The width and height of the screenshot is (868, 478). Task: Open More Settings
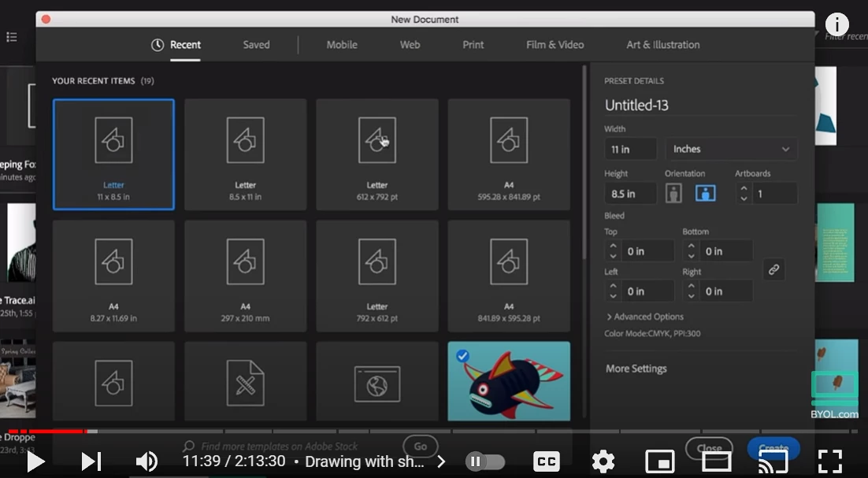pyautogui.click(x=636, y=369)
